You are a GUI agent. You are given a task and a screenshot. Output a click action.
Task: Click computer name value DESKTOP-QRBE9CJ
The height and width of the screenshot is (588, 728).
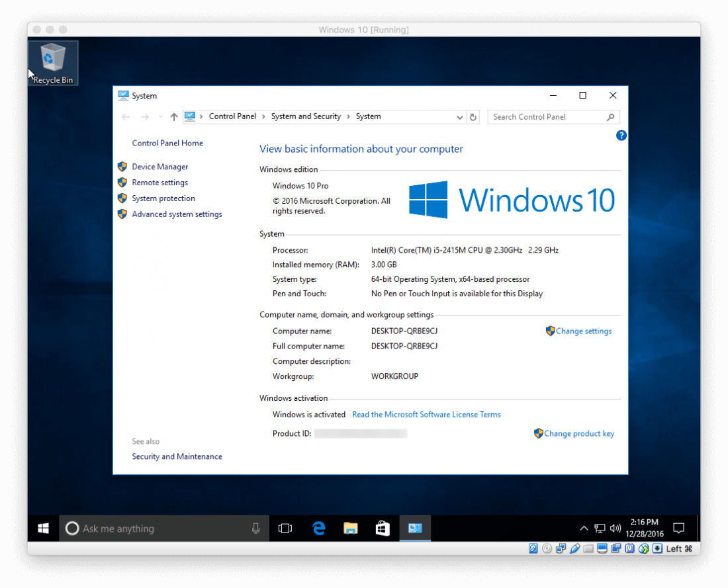click(404, 331)
